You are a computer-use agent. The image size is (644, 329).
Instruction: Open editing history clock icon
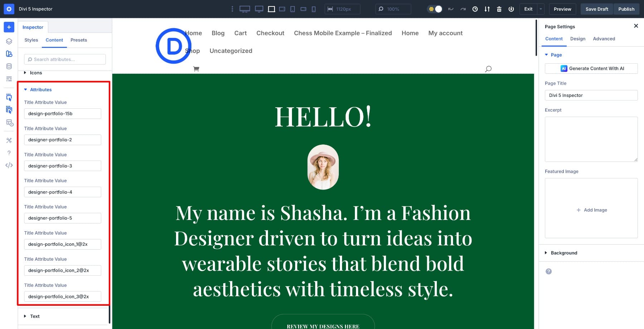475,9
